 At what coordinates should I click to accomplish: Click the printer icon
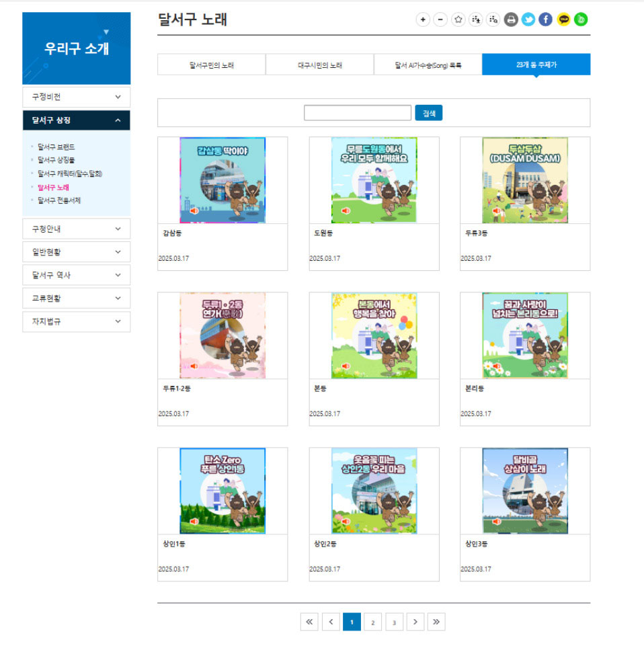tap(511, 19)
